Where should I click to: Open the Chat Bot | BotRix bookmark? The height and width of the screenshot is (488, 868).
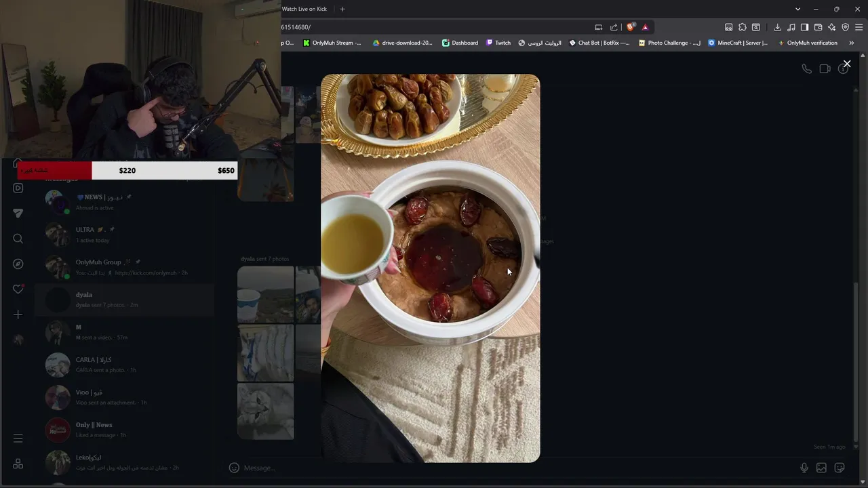point(599,43)
